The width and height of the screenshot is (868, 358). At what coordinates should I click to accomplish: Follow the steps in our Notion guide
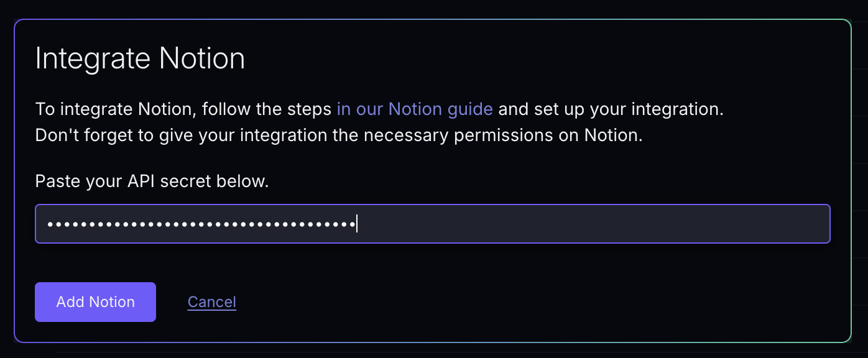[x=414, y=109]
